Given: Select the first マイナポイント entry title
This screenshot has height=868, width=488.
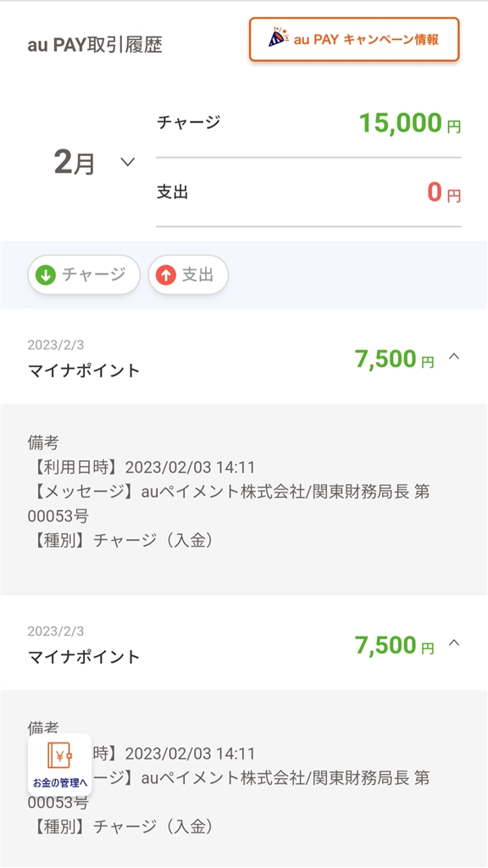Looking at the screenshot, I should 84,370.
